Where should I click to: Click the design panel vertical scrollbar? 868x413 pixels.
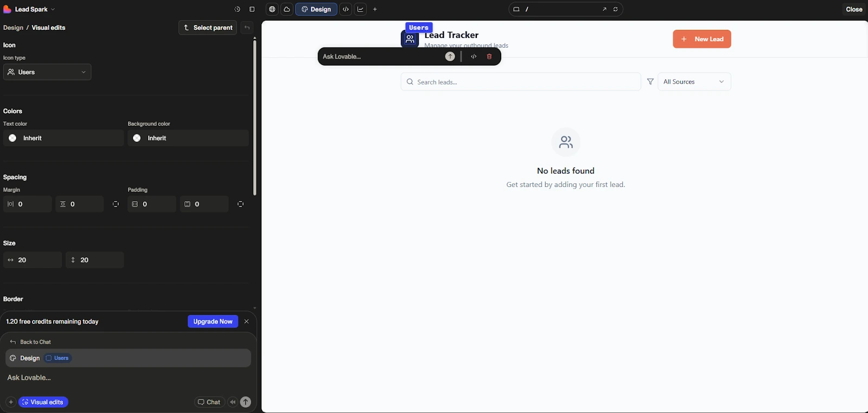pyautogui.click(x=254, y=118)
